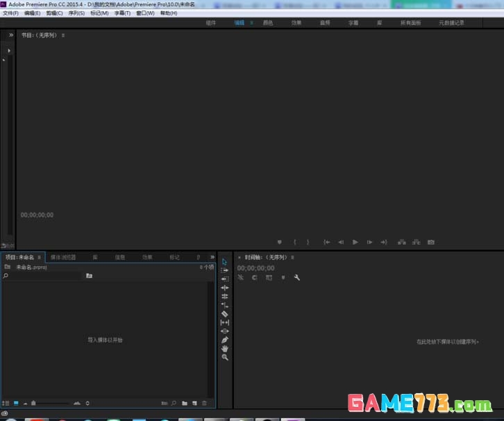This screenshot has height=421, width=504.
Task: Adjust the thumbnail zoom slider handle
Action: [x=33, y=403]
